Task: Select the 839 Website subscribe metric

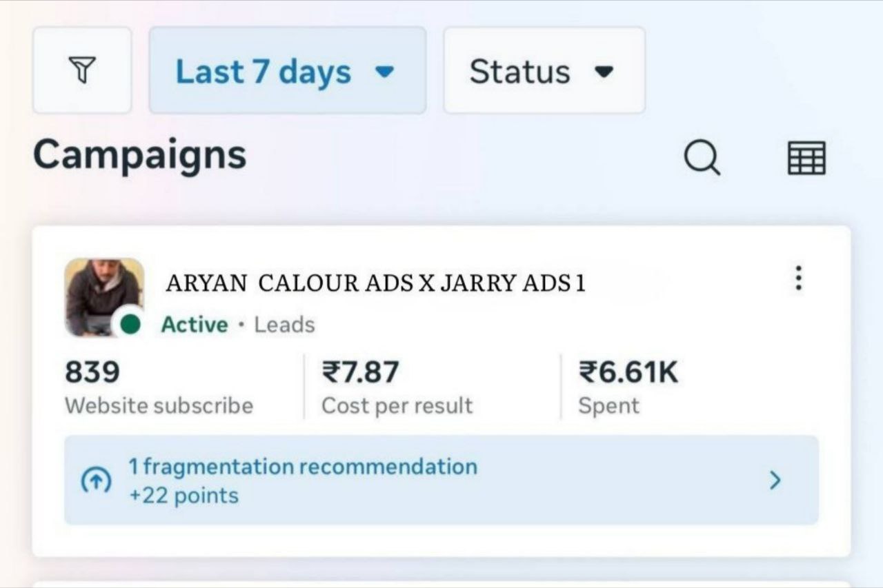Action: (x=159, y=387)
